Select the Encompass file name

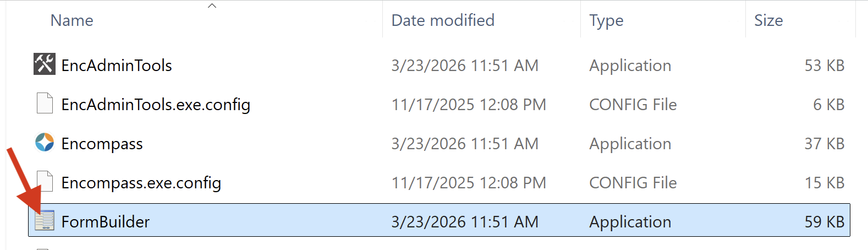coord(102,144)
